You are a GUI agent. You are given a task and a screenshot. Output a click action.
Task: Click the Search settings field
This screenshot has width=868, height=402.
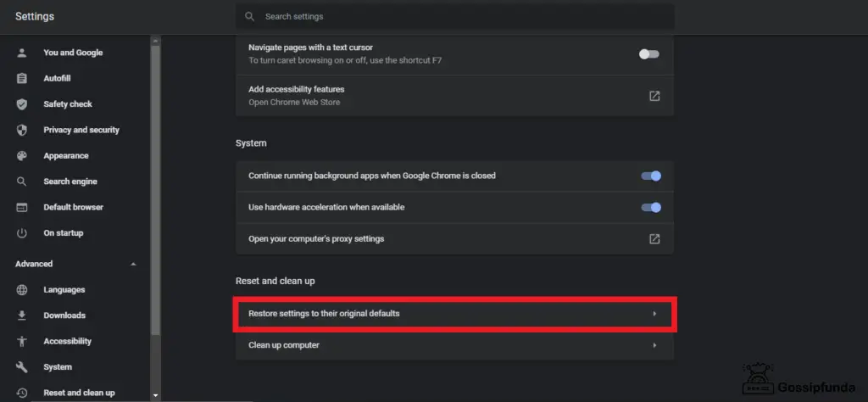454,17
